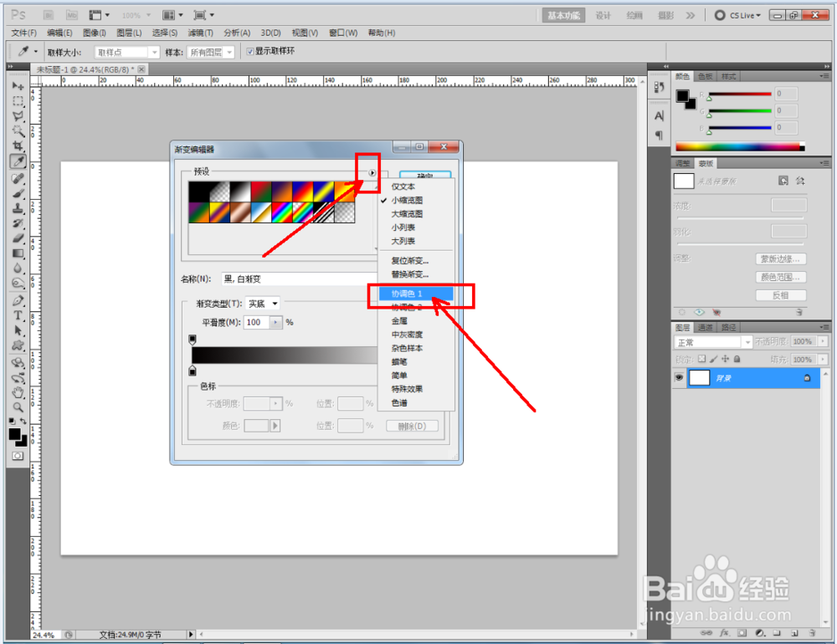Click the Color Range button
Screen dimensions: 837x644
780,278
